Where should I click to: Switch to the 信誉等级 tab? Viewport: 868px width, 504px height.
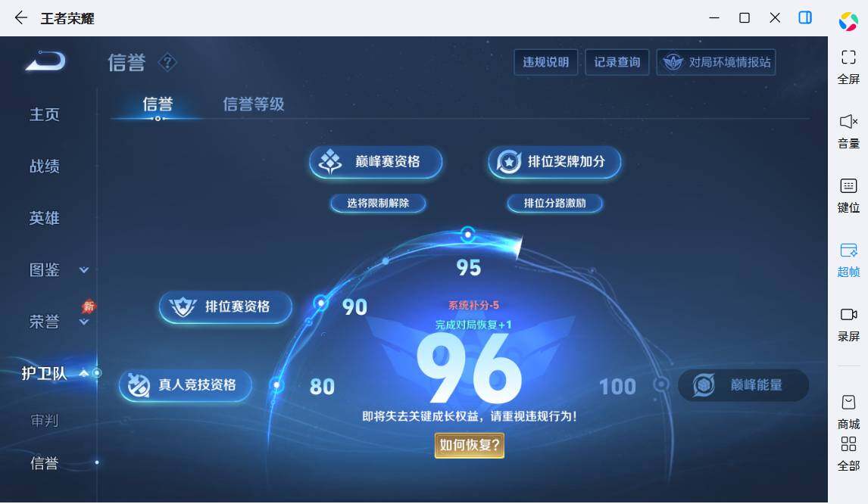click(x=254, y=104)
